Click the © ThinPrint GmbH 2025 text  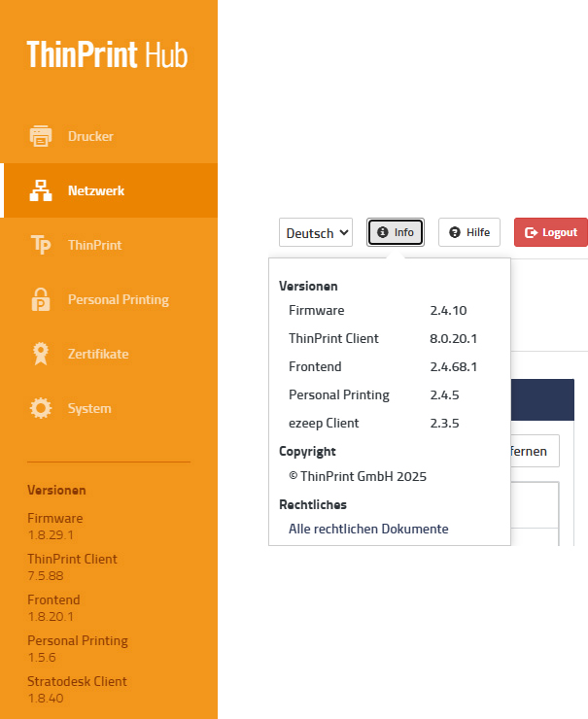click(x=358, y=476)
